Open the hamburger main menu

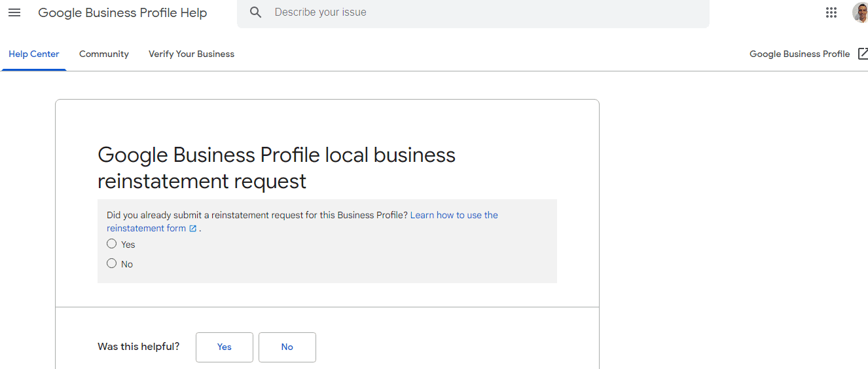[x=14, y=12]
